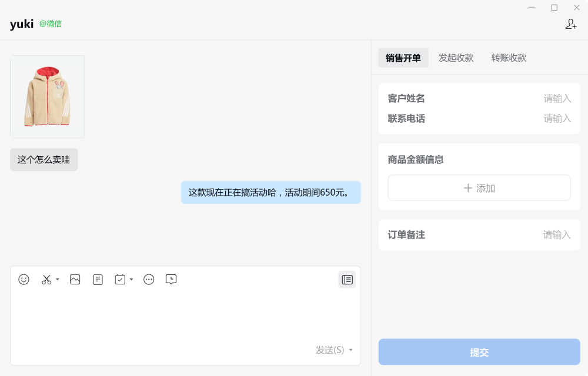Open the emoji picker in chat toolbar
This screenshot has height=376, width=588.
point(24,280)
